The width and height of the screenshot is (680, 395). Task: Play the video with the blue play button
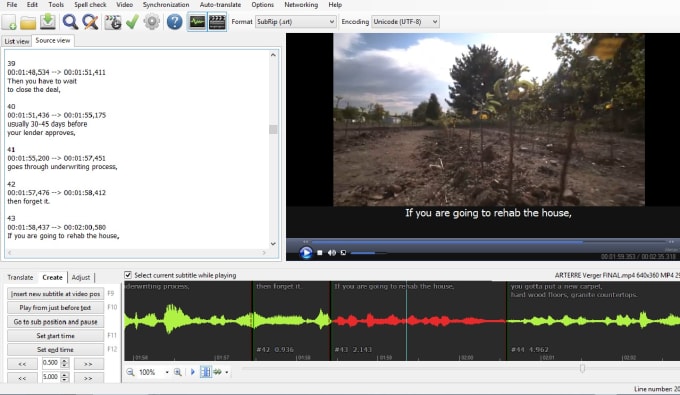[306, 252]
